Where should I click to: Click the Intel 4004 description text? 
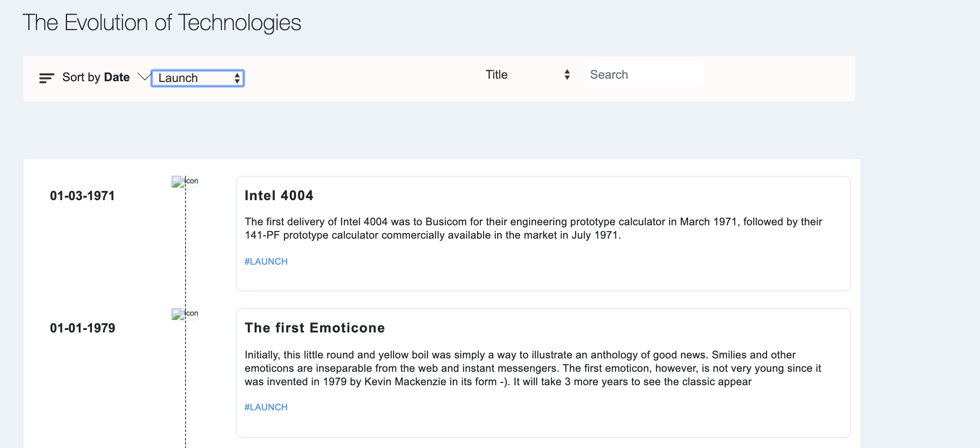tap(533, 228)
